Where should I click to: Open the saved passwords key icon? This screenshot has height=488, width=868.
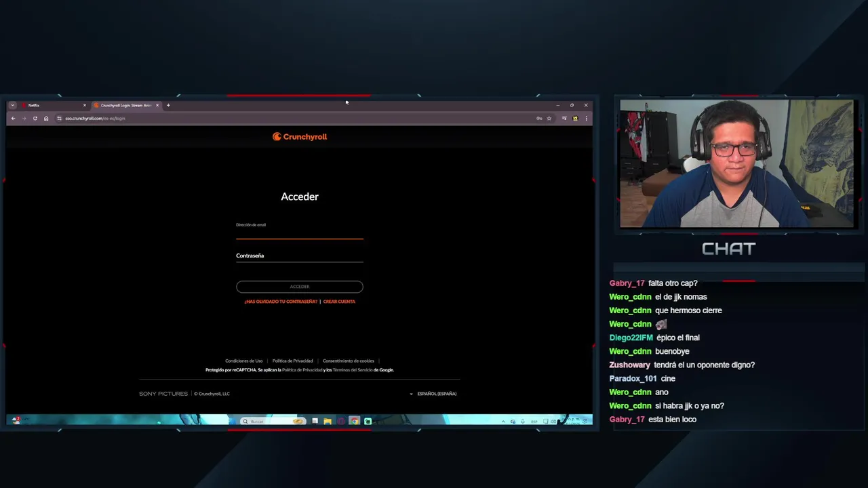coord(539,119)
